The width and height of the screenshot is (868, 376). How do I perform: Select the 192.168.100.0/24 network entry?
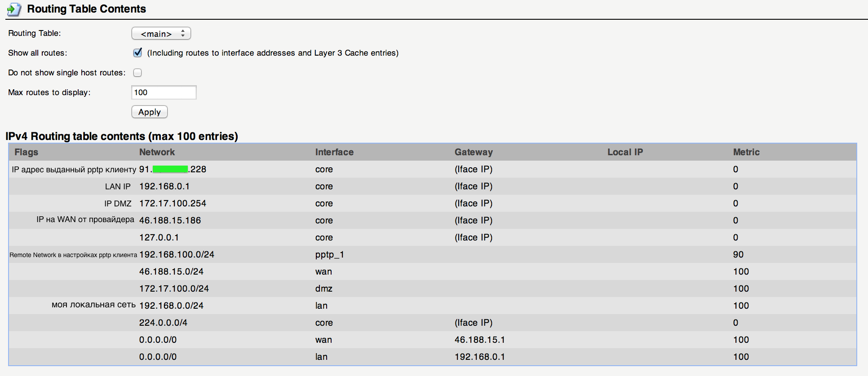[177, 254]
